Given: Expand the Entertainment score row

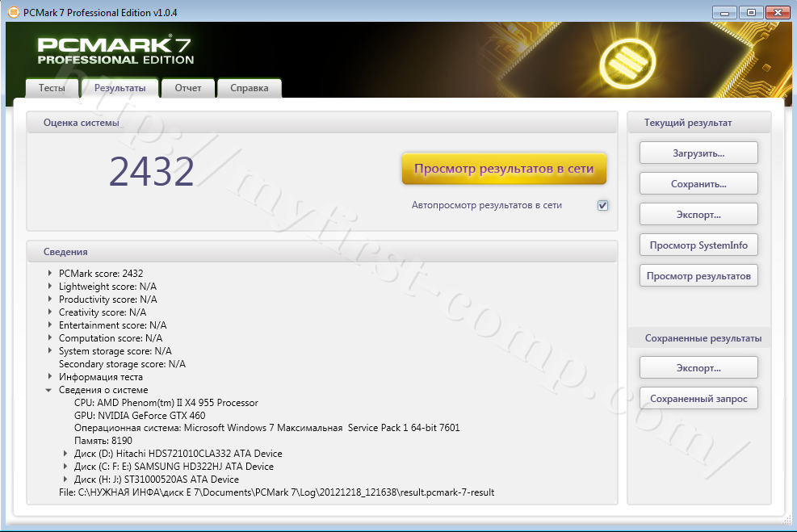Looking at the screenshot, I should (50, 325).
